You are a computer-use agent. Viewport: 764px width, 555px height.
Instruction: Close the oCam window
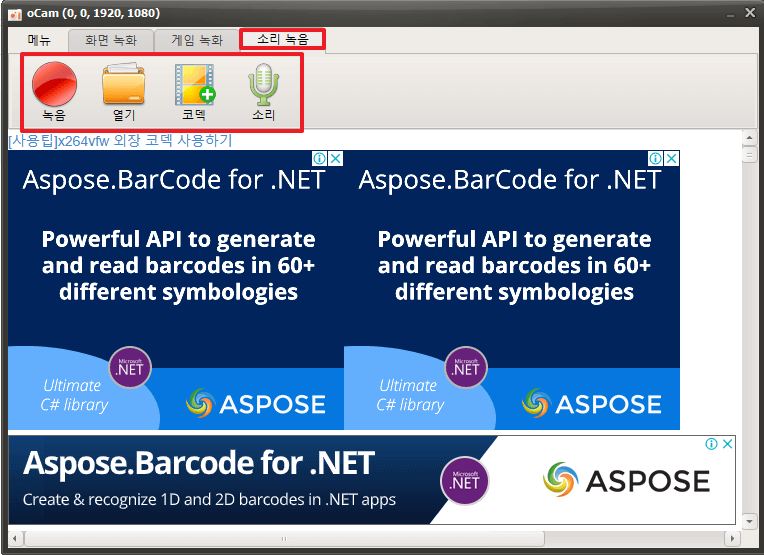[x=750, y=13]
